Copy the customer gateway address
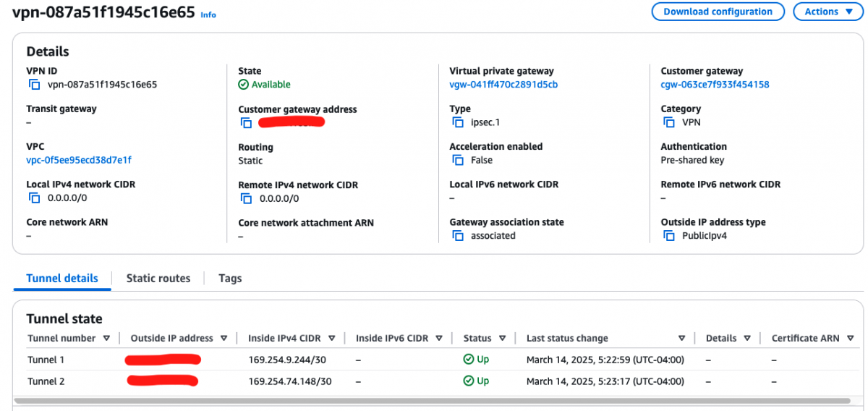Image resolution: width=868 pixels, height=411 pixels. coord(246,123)
